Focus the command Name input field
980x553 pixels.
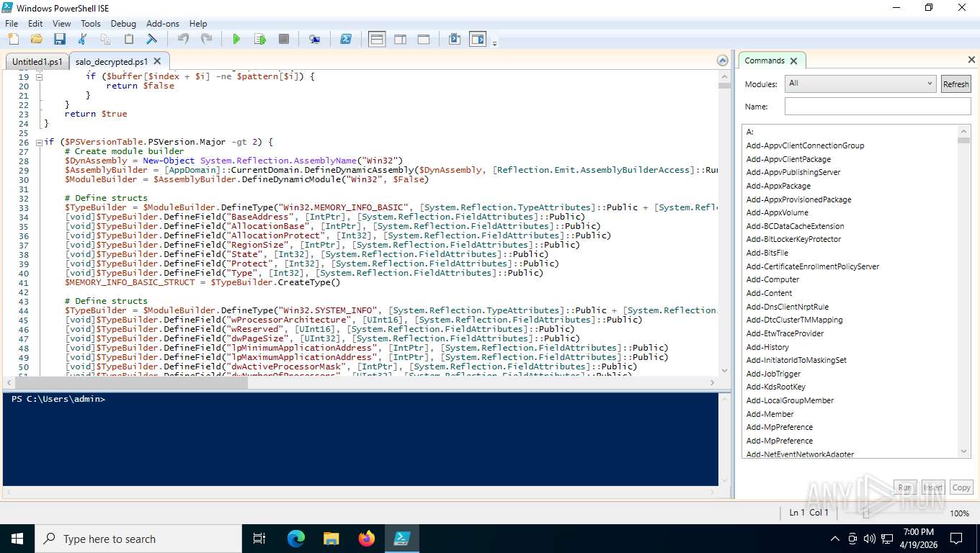[878, 107]
